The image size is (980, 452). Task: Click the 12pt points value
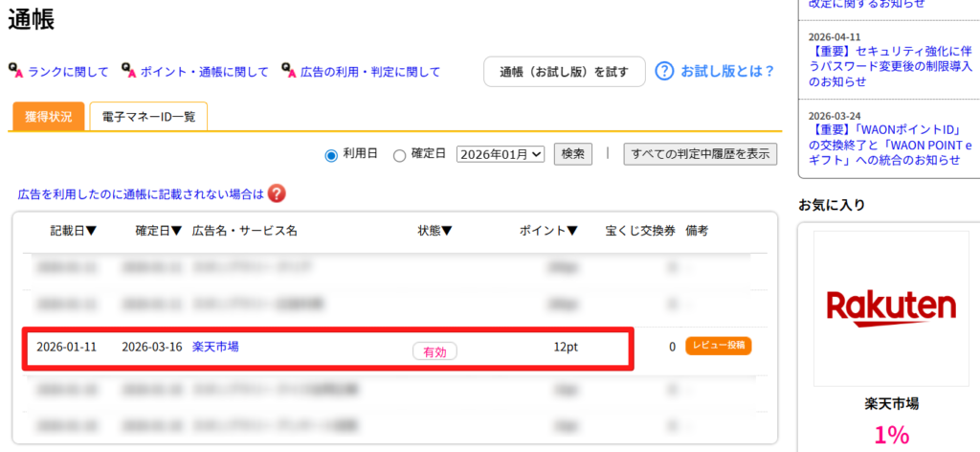[x=566, y=347]
